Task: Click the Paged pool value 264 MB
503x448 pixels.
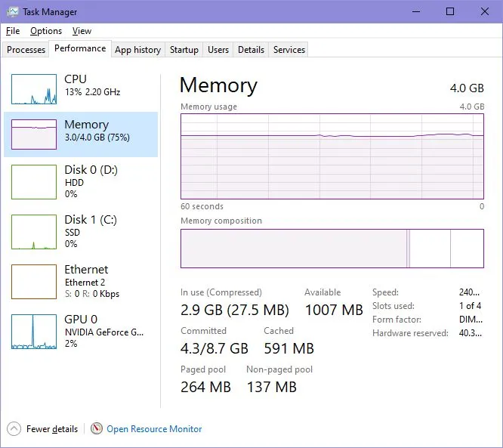Action: pos(205,387)
